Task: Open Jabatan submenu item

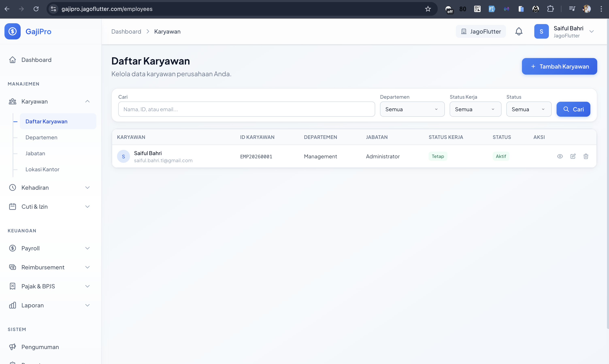Action: [35, 153]
